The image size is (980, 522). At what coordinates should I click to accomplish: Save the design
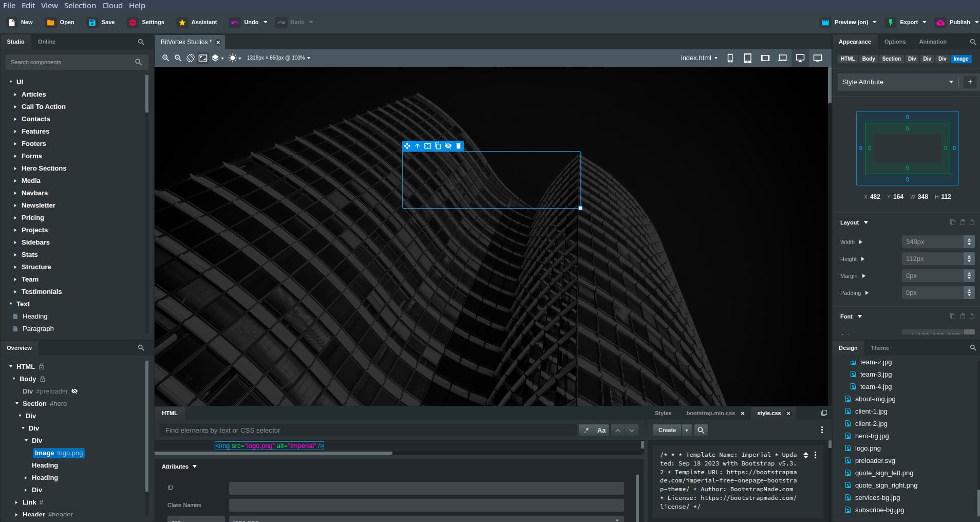click(x=101, y=22)
